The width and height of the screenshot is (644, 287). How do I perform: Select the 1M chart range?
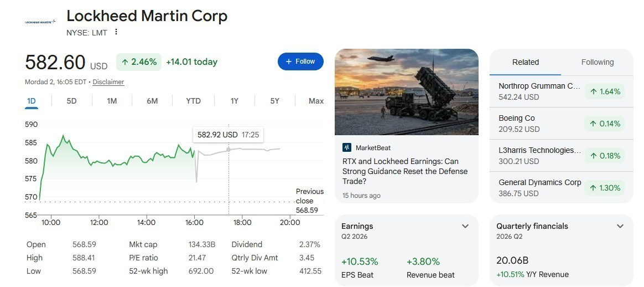point(112,101)
